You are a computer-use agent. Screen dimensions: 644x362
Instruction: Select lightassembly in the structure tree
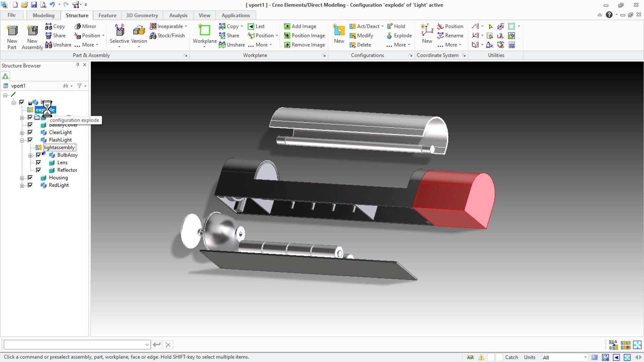(x=59, y=147)
